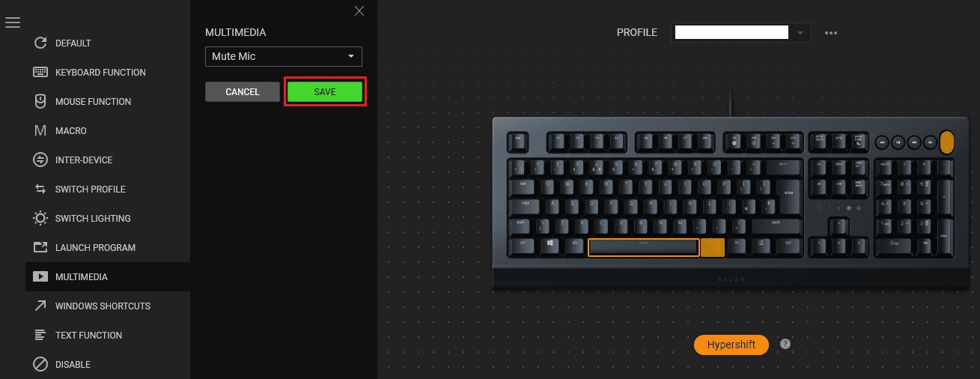Close the multimedia settings panel

tap(359, 10)
